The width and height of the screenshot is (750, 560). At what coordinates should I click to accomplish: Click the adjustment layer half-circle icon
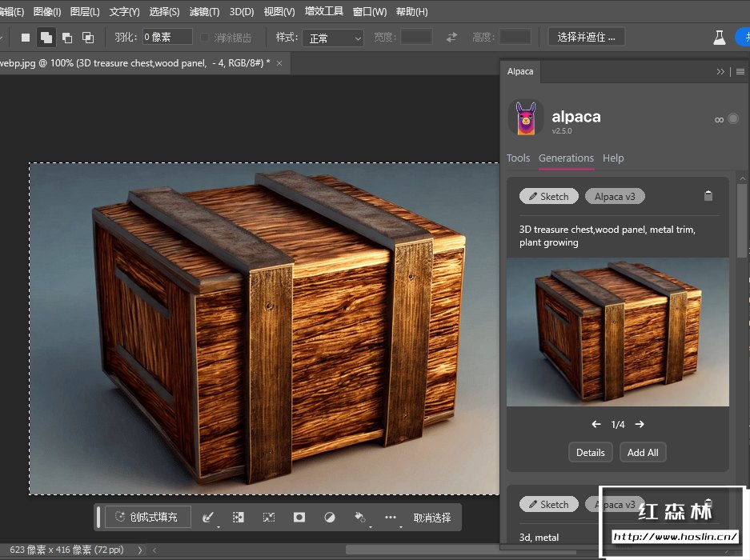[329, 518]
